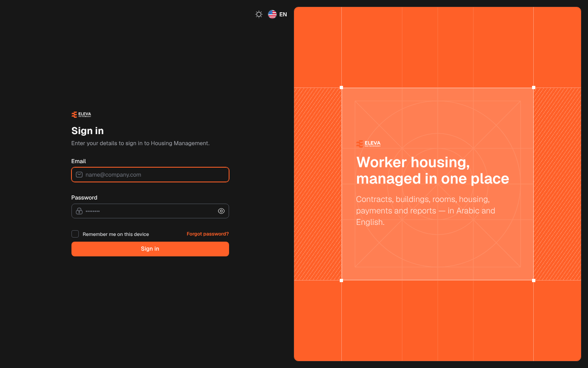Click 'Enter your details to sign in' subtitle
The image size is (588, 368).
pyautogui.click(x=140, y=143)
